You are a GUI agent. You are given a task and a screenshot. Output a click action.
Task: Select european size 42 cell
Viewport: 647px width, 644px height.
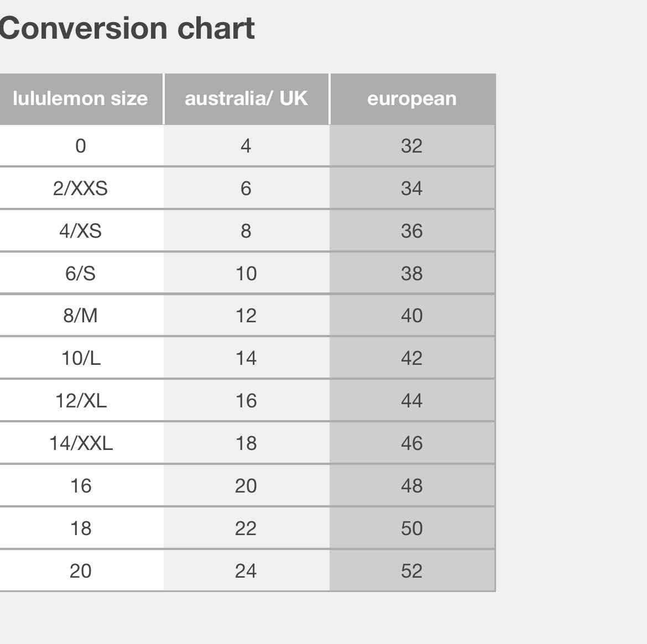click(x=412, y=358)
